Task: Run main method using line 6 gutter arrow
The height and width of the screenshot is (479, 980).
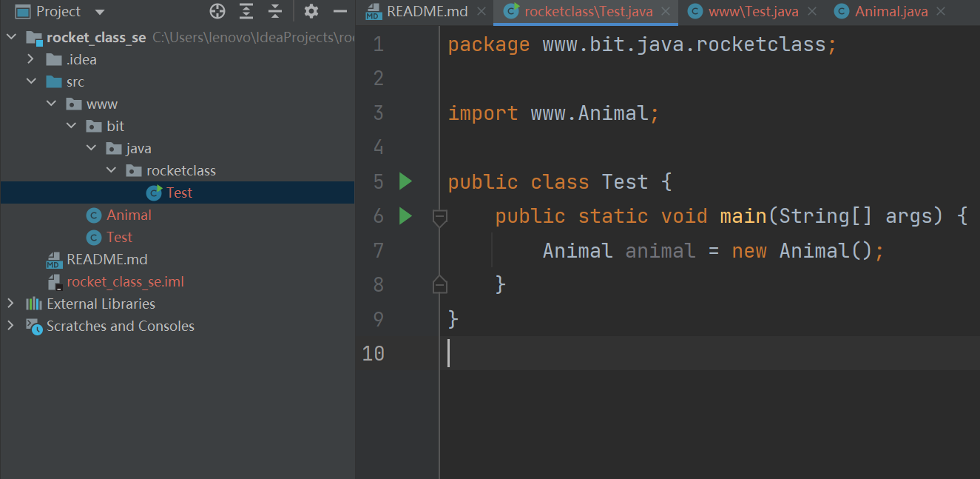Action: tap(405, 216)
